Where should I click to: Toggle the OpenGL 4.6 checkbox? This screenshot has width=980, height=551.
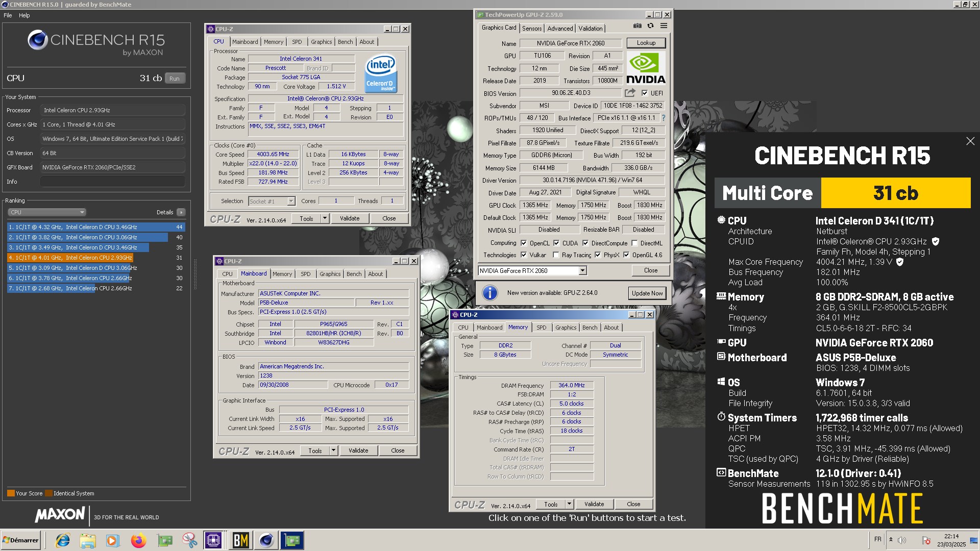pos(626,255)
